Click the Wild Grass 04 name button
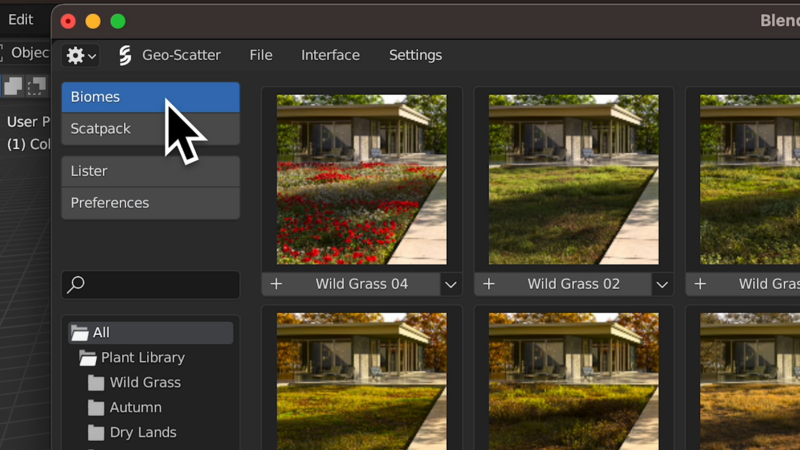800x450 pixels. [x=362, y=284]
